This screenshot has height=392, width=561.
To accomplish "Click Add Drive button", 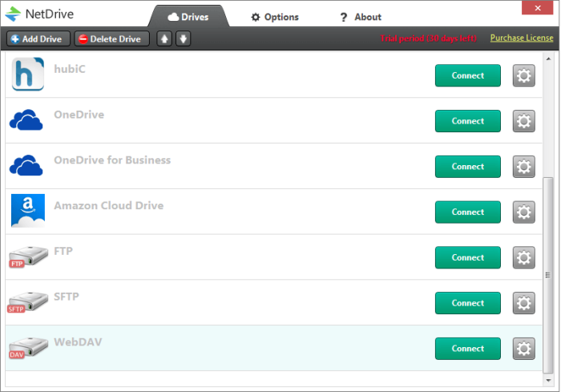I will point(37,38).
